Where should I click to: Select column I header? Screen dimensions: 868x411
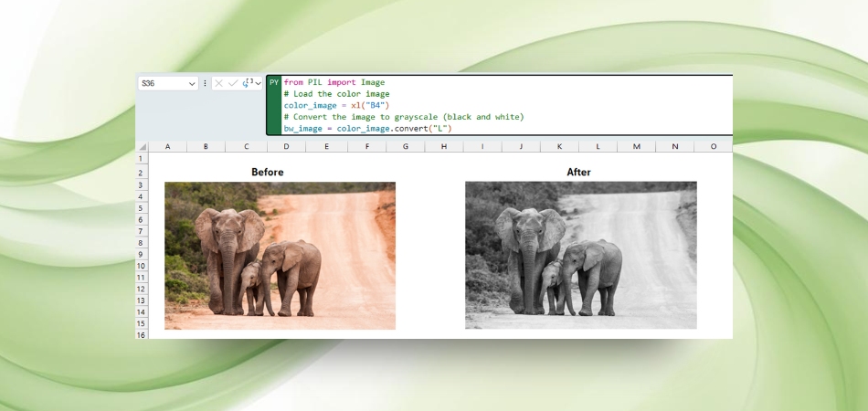[x=482, y=146]
